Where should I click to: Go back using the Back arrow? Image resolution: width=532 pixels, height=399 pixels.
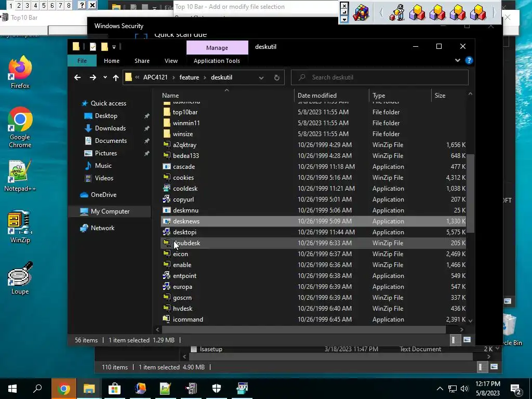pos(77,77)
